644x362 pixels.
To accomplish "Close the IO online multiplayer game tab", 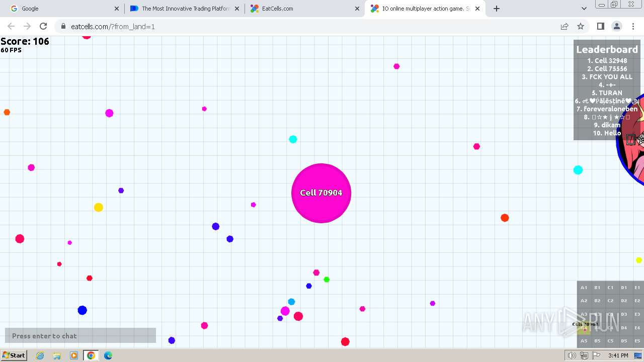I will (477, 9).
